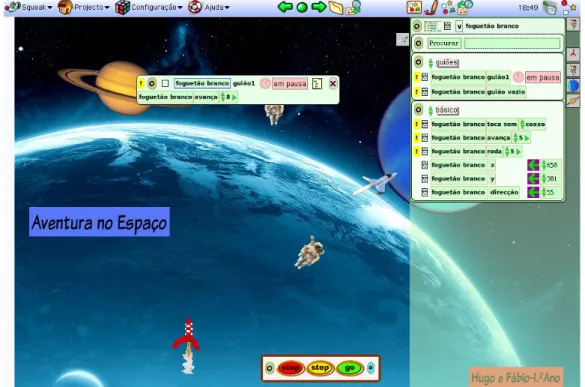Open the Configuração menu
Image resolution: width=585 pixels, height=387 pixels.
coord(149,7)
